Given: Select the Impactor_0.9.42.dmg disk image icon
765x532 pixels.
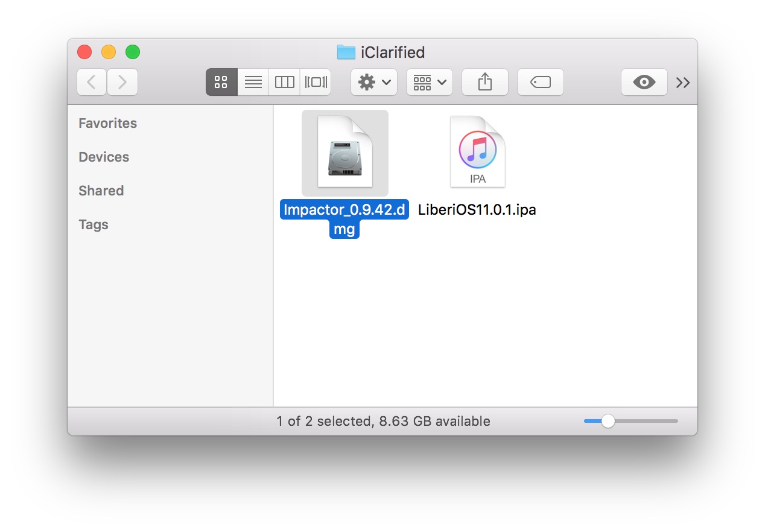Looking at the screenshot, I should 345,153.
